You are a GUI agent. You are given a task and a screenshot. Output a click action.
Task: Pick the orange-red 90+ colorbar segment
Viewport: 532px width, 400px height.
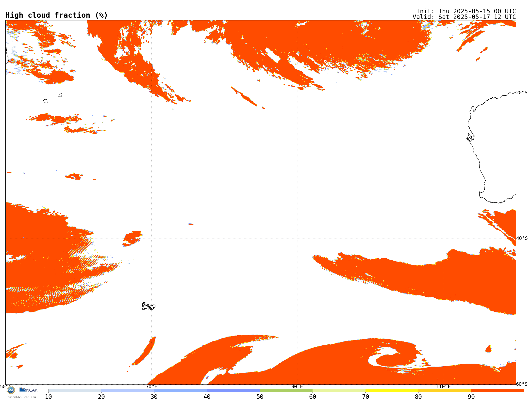(498, 391)
